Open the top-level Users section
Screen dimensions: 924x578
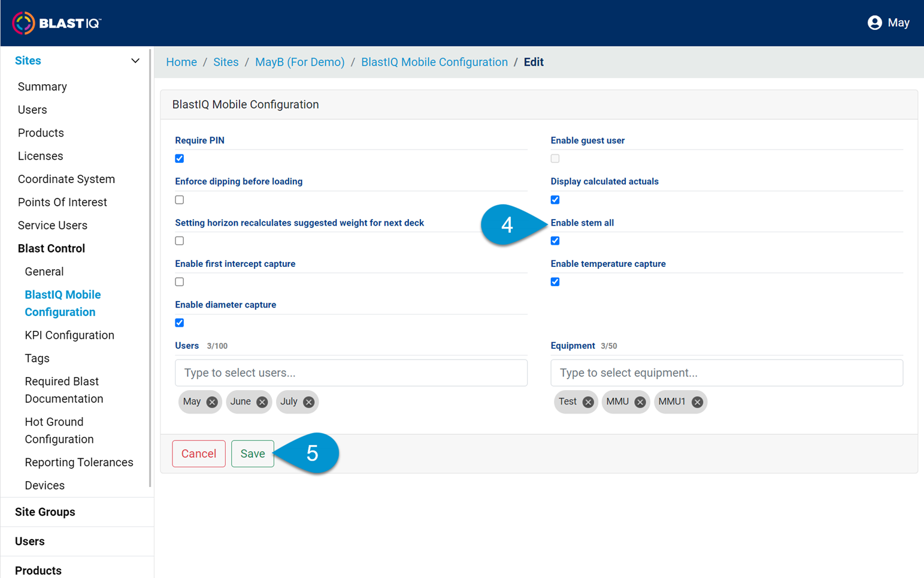point(30,542)
